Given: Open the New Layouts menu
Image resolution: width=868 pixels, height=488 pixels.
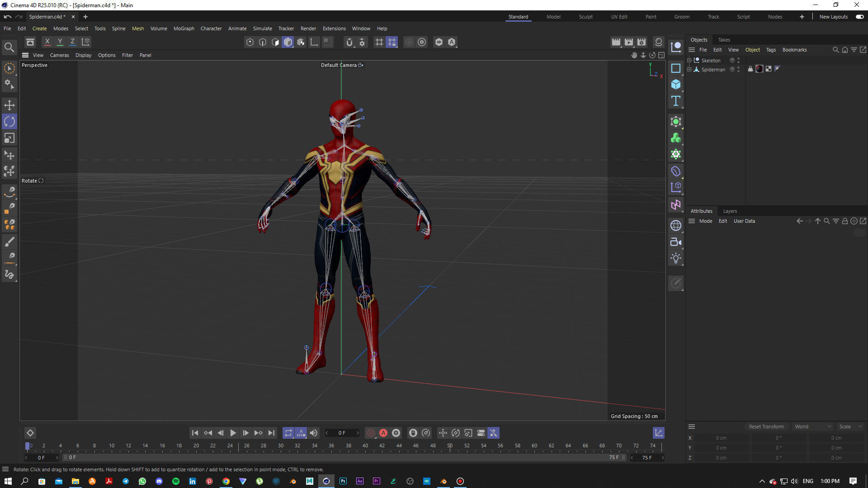Looking at the screenshot, I should coord(833,17).
